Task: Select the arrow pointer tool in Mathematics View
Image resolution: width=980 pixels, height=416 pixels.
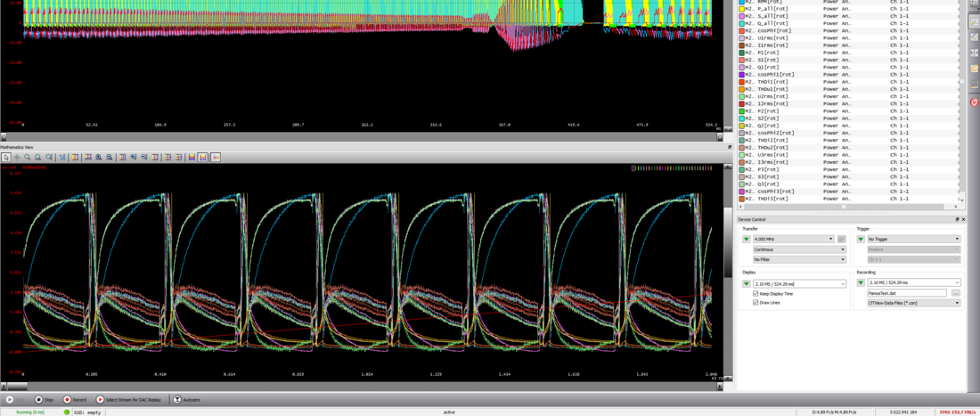Action: click(6, 157)
